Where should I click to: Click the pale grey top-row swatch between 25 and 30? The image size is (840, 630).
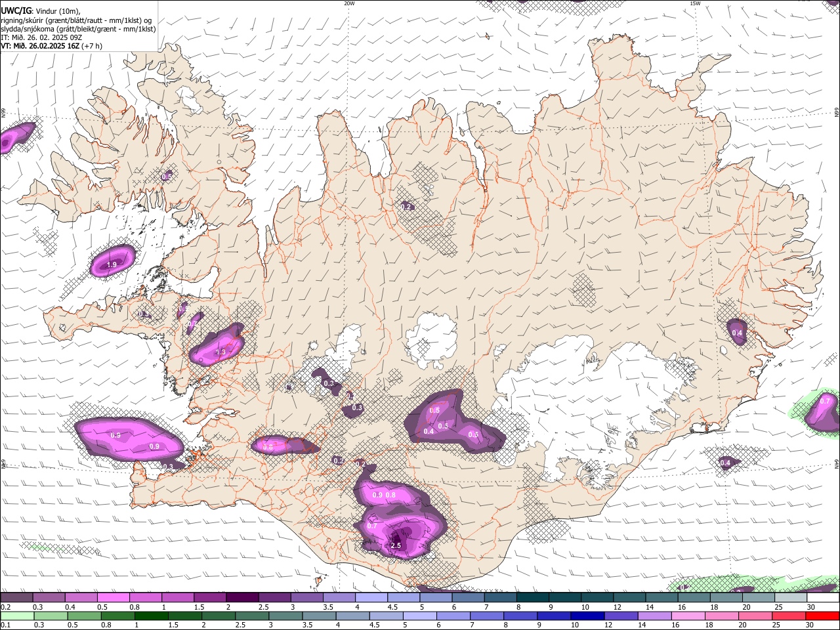click(x=791, y=597)
